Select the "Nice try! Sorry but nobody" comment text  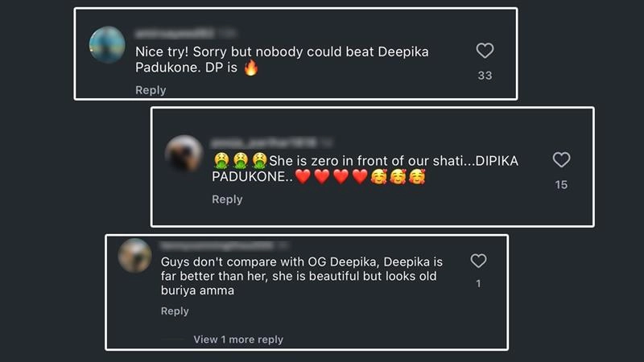[282, 60]
